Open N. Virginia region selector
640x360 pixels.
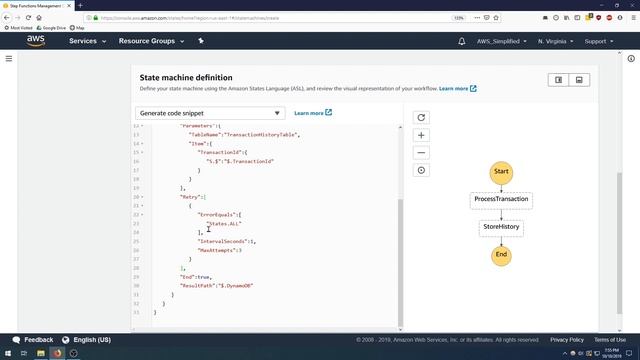(555, 41)
